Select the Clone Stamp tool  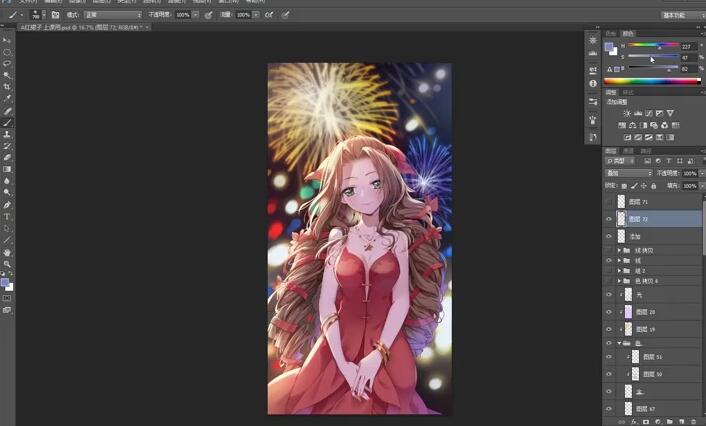click(7, 134)
